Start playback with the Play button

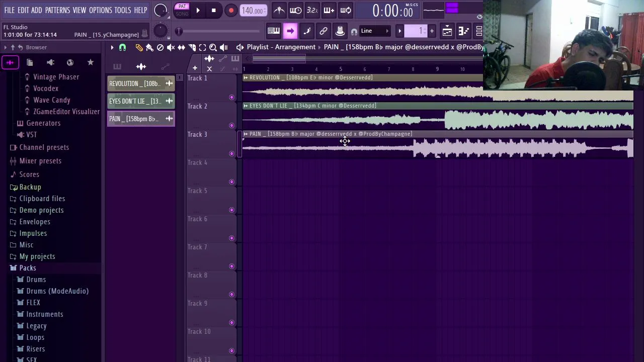[198, 10]
